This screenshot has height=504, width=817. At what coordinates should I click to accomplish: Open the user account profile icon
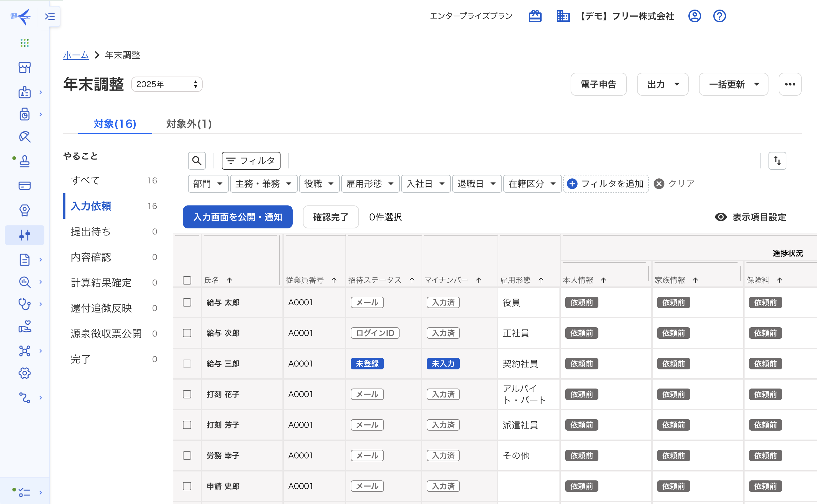coord(694,16)
